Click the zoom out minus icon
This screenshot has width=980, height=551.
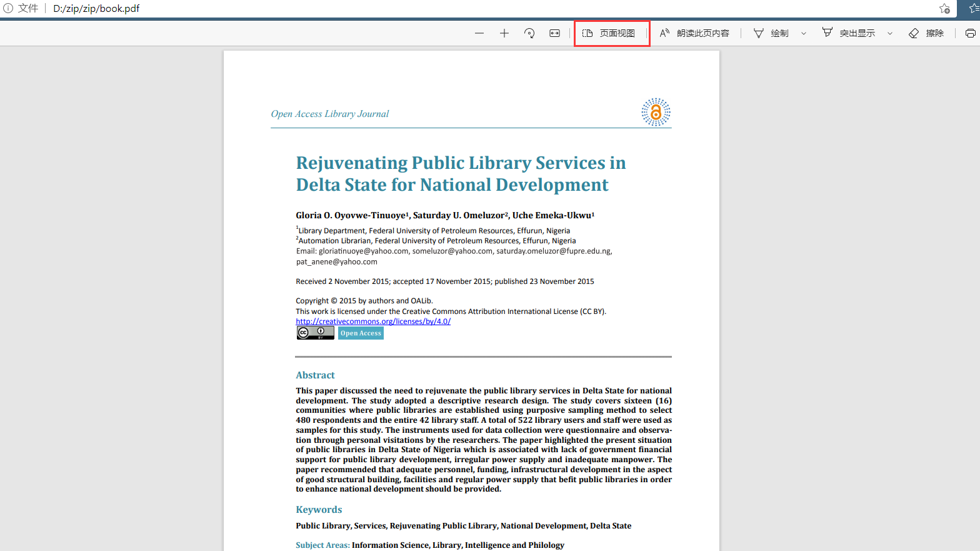coord(479,33)
